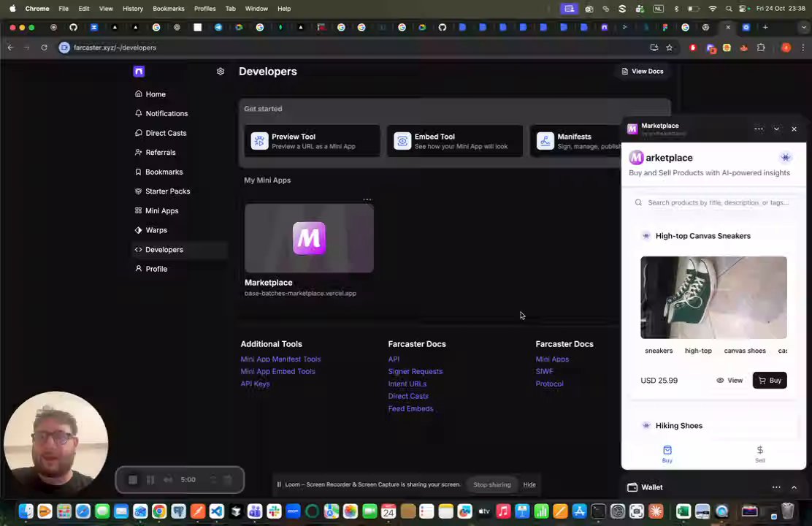
Task: Click the View Docs button
Action: tap(643, 72)
